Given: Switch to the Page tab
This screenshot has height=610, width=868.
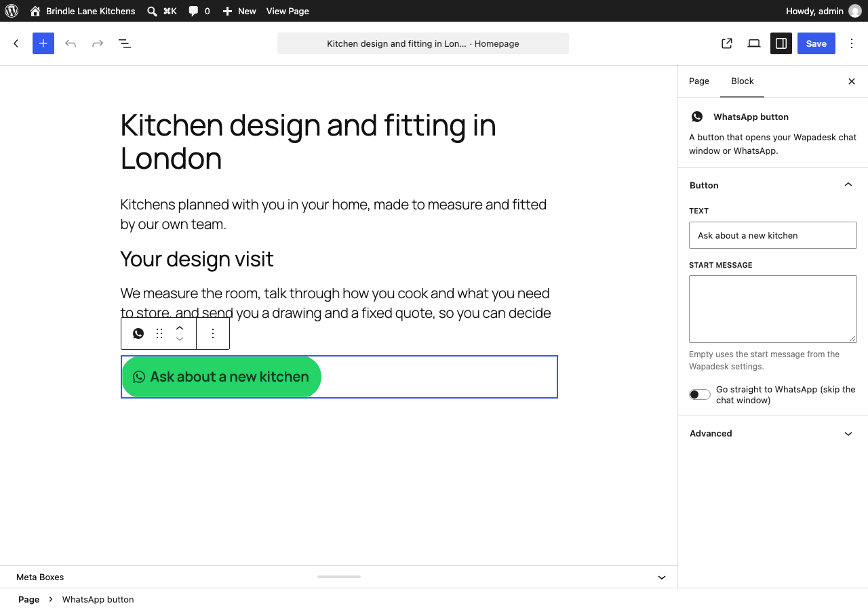Looking at the screenshot, I should [699, 81].
